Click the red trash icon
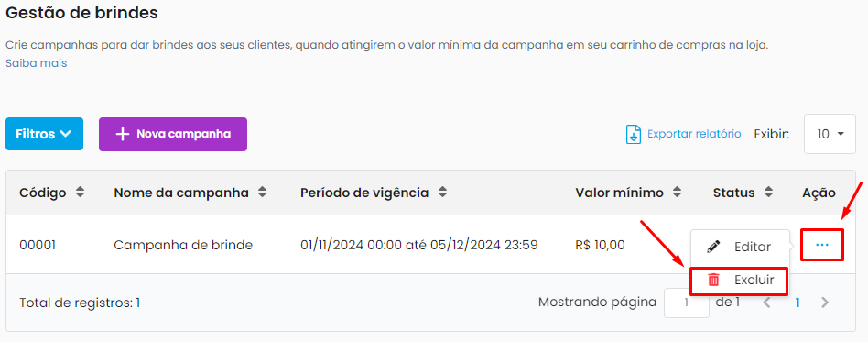This screenshot has height=342, width=868. [x=713, y=280]
